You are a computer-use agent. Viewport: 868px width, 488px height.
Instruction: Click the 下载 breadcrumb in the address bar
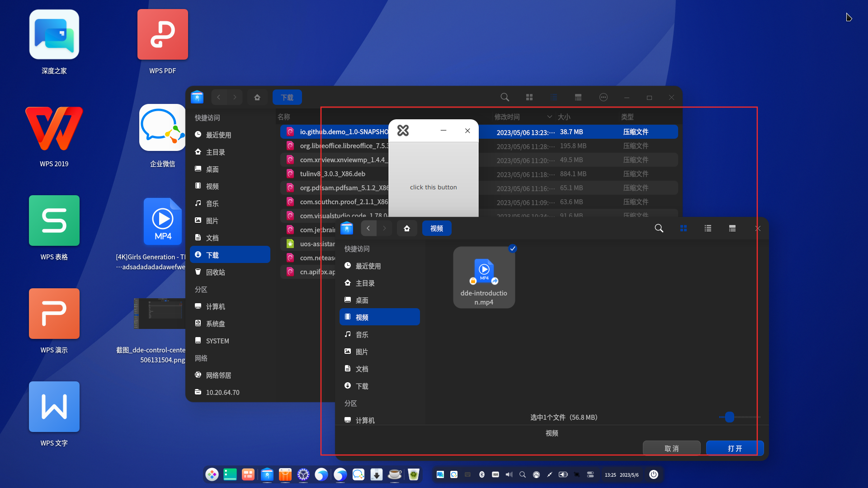(288, 97)
